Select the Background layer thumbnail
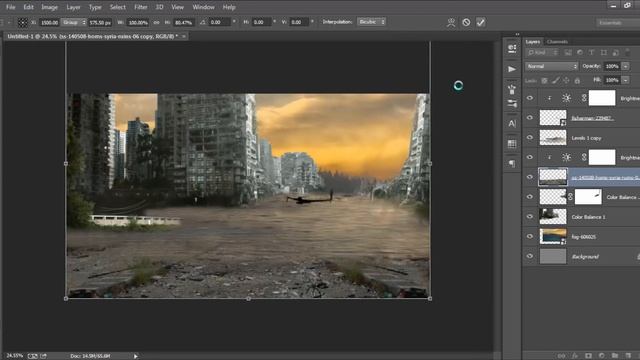The image size is (640, 360). (x=553, y=256)
